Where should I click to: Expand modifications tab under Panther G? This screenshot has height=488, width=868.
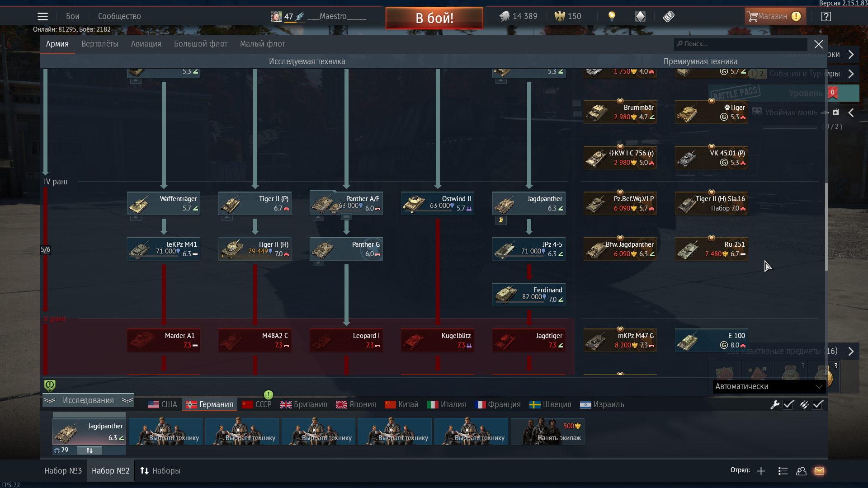(x=318, y=263)
